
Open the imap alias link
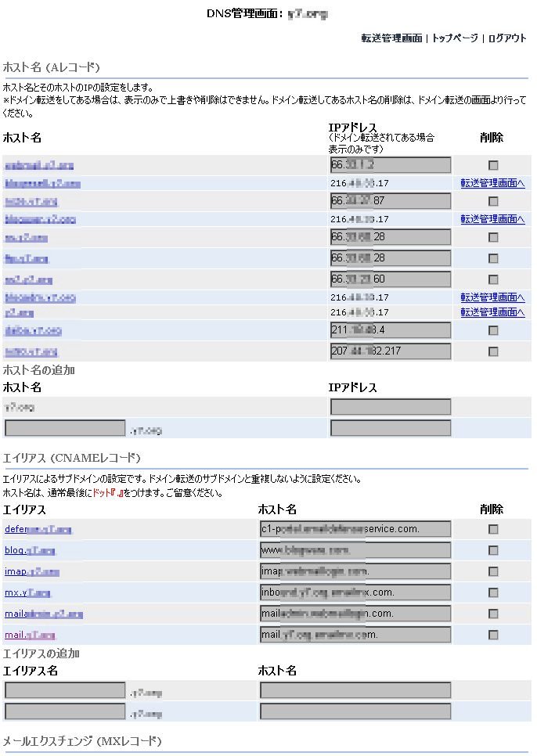[31, 571]
